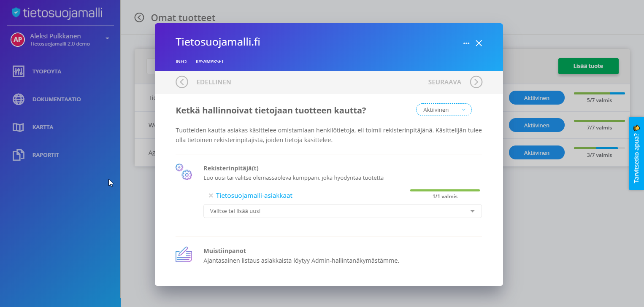
Task: Click Aktiivinen button in 7/7 valmis row
Action: pyautogui.click(x=536, y=125)
